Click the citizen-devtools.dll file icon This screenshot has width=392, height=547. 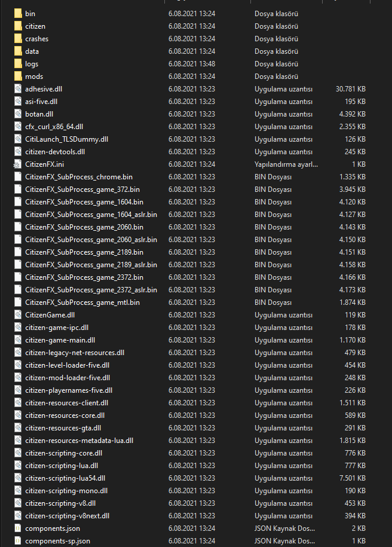(18, 152)
